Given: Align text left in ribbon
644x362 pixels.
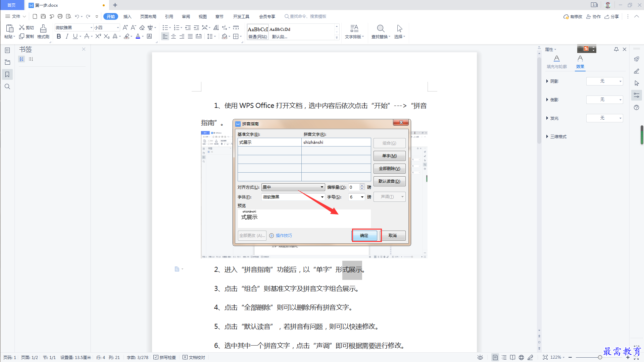Looking at the screenshot, I should click(x=165, y=36).
